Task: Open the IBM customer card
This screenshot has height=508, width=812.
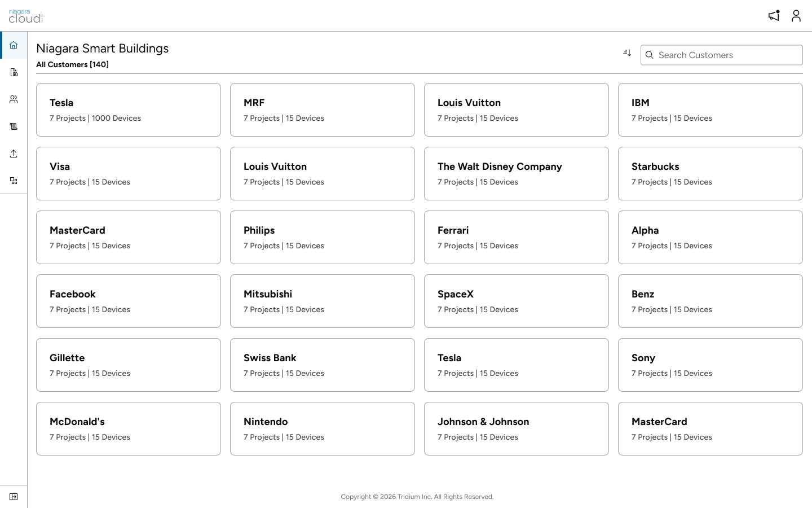Action: point(710,110)
